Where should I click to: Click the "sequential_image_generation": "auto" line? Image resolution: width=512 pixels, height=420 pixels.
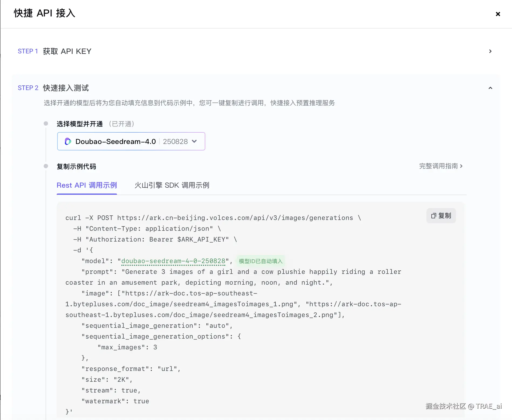(x=157, y=326)
